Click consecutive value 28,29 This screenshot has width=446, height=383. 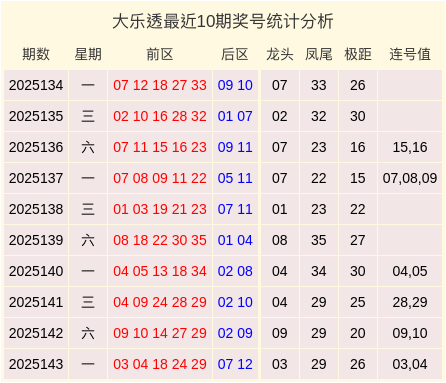tap(410, 302)
